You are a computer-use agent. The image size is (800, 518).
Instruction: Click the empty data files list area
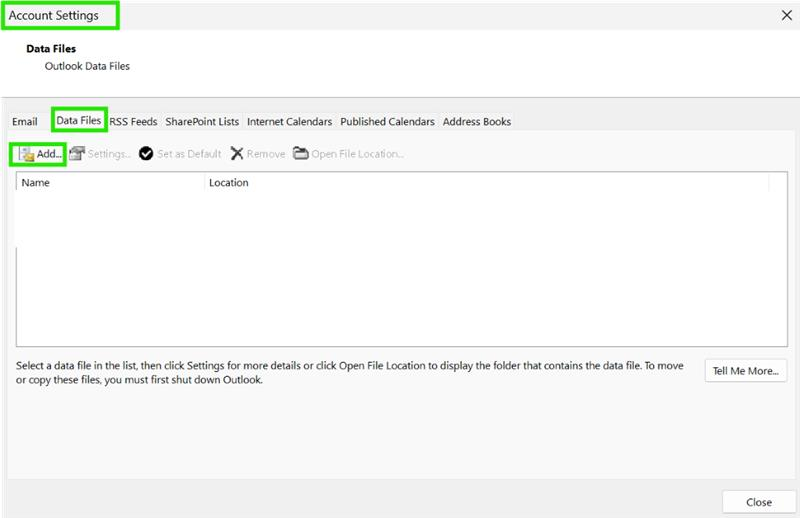click(402, 268)
